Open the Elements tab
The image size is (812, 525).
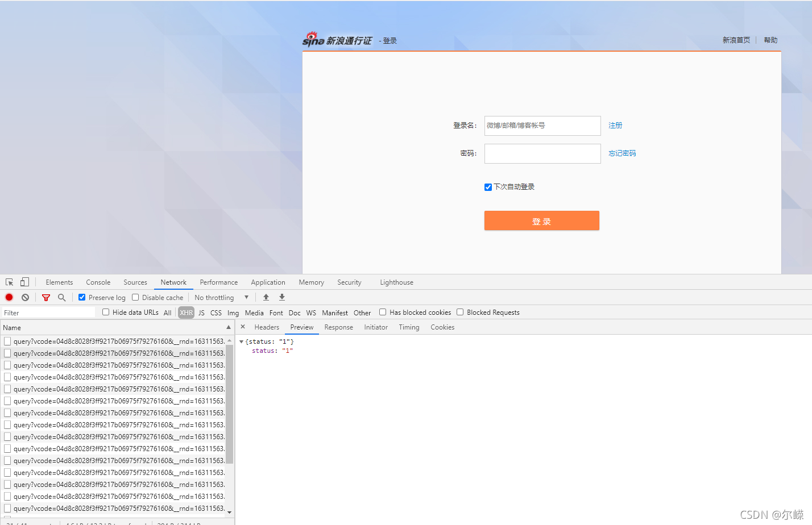pyautogui.click(x=59, y=282)
